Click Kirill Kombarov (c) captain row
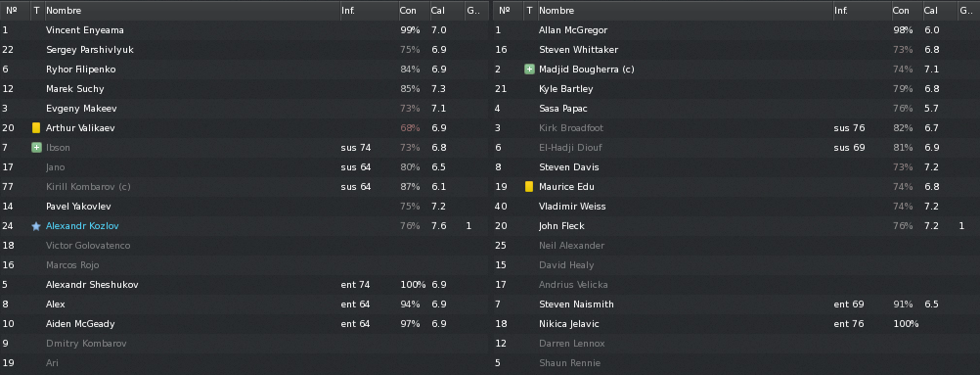980x375 pixels. tap(245, 187)
